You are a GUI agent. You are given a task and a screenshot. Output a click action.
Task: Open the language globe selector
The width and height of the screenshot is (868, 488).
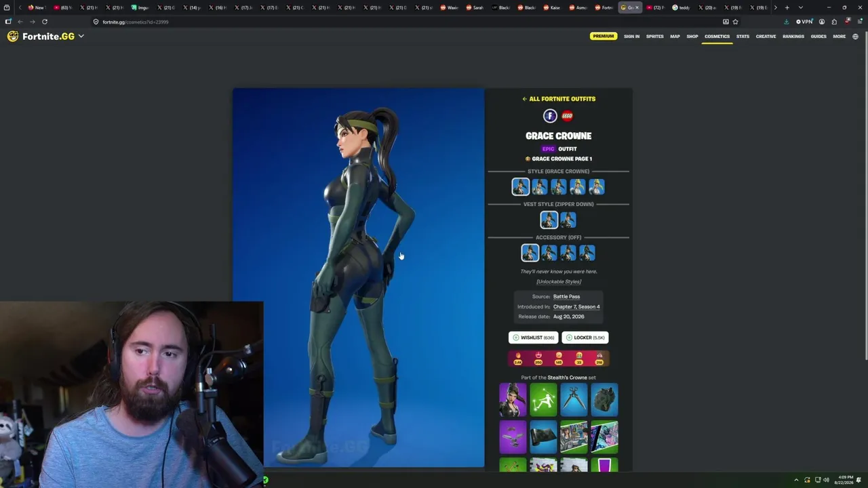[x=855, y=37]
